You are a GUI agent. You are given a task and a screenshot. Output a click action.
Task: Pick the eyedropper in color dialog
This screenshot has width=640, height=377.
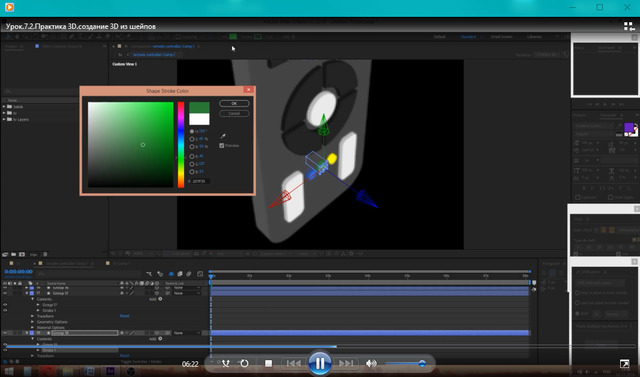223,136
